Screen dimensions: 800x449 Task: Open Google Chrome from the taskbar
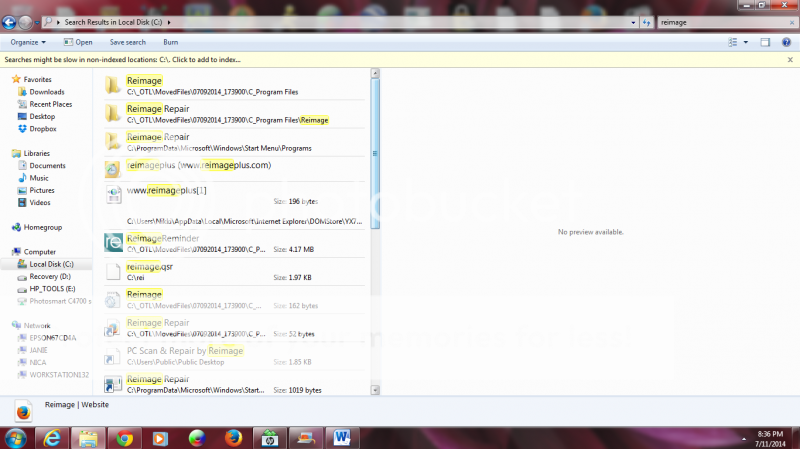[124, 438]
